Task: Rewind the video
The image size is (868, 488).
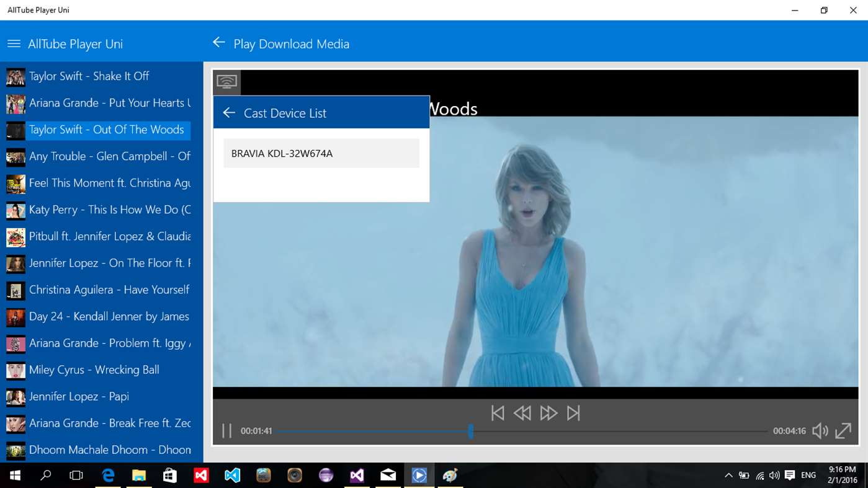Action: pos(522,413)
